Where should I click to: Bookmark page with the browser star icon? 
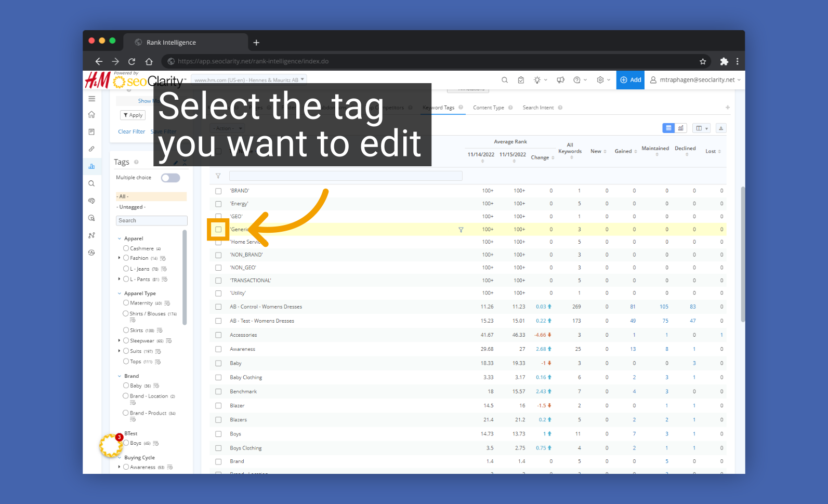click(x=703, y=61)
